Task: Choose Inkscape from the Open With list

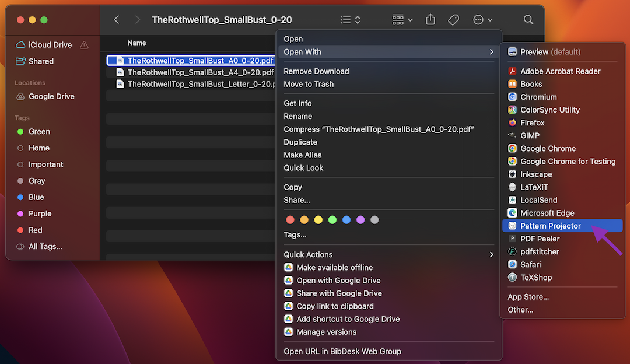Action: pos(536,174)
